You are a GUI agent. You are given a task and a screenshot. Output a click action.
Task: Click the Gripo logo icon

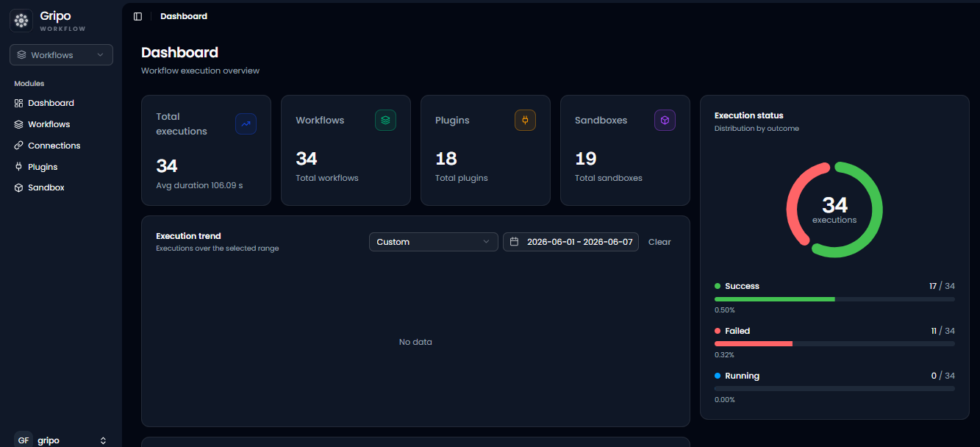click(21, 21)
